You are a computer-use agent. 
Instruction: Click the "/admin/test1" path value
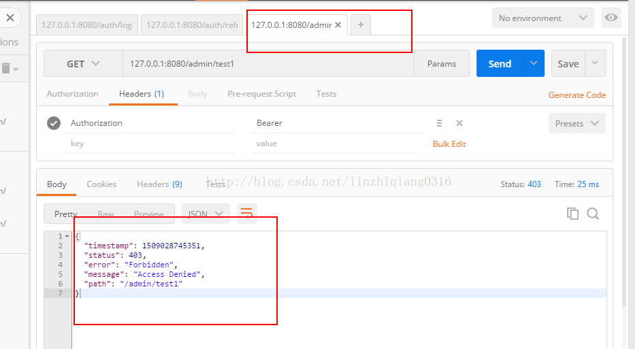point(151,284)
